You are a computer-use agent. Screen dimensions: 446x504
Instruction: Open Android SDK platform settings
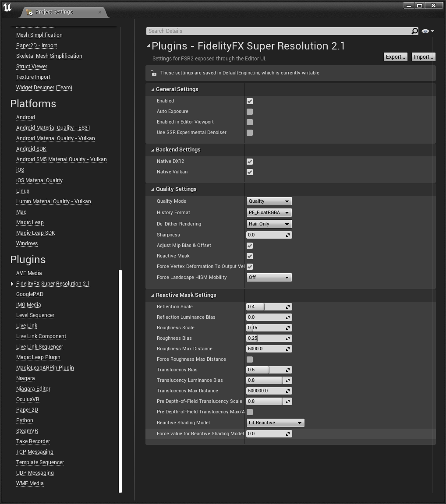pyautogui.click(x=31, y=148)
